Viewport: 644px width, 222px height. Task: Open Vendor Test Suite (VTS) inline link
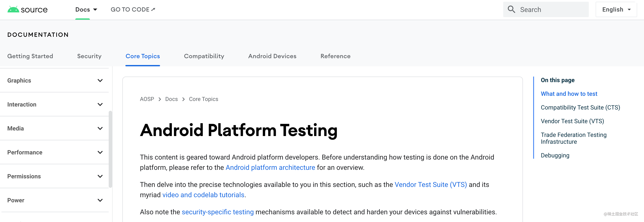tap(430, 185)
